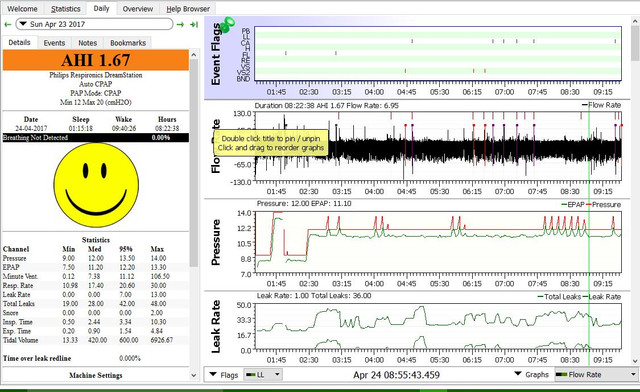Click Philips Respironics DreamStation text
Image resolution: width=640 pixels, height=392 pixels.
point(96,75)
